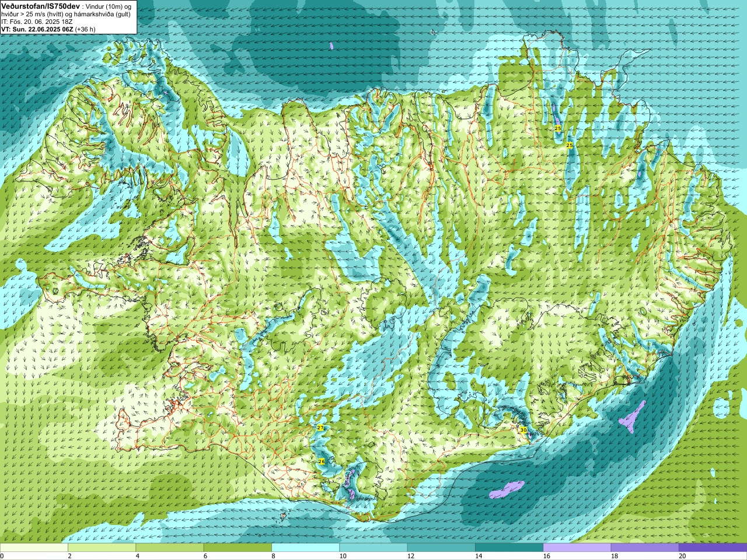This screenshot has height=560, width=747.
Task: Click the '14' tick label on color scale
Action: point(479,556)
